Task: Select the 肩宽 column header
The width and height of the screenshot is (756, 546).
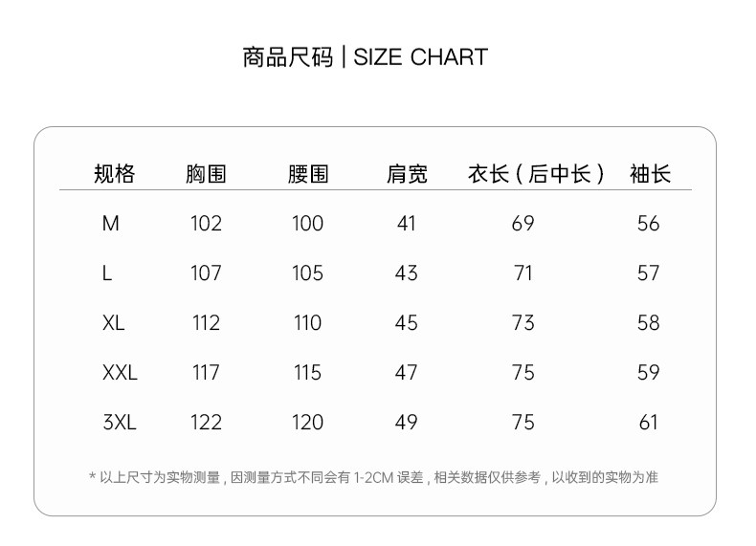Action: tap(407, 174)
